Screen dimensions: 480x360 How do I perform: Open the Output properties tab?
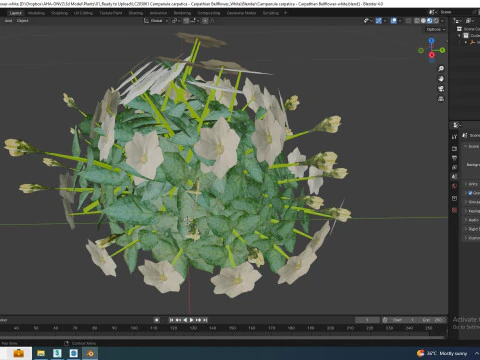454,158
